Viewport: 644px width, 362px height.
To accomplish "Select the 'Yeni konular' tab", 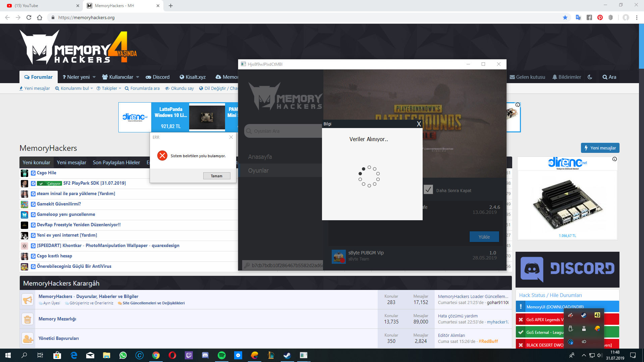I will [36, 163].
